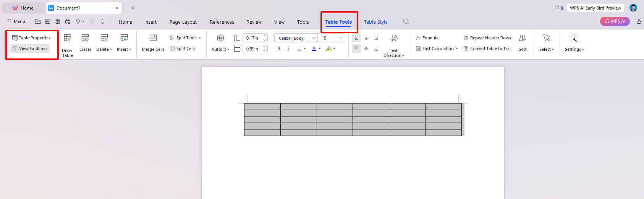
Task: Open font color dropdown arrow
Action: pos(319,49)
